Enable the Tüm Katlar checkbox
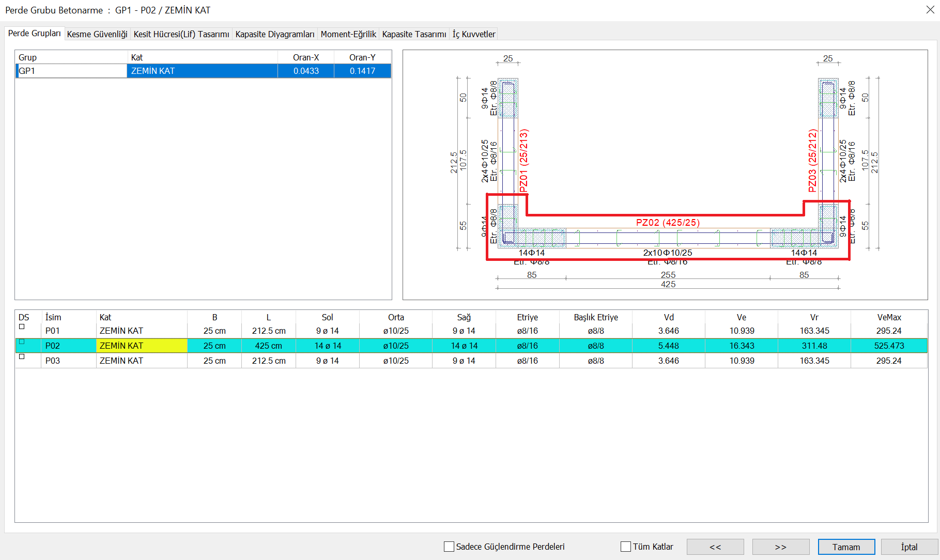940x560 pixels. tap(626, 547)
